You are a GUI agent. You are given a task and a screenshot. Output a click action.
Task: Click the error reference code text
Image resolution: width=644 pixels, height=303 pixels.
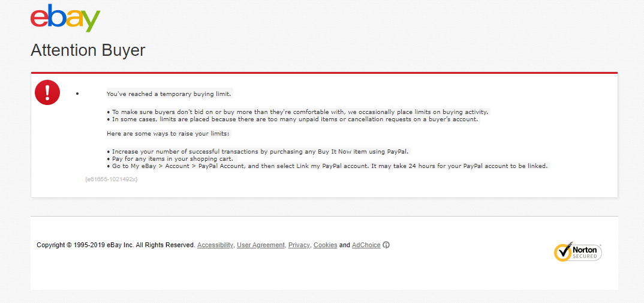coord(112,179)
